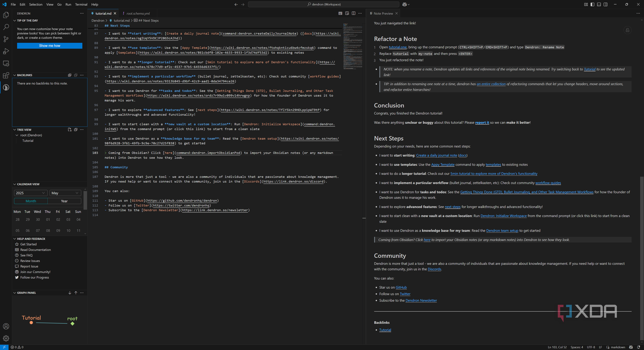Image resolution: width=644 pixels, height=350 pixels.
Task: Click Create New Note icon in Tree View
Action: click(x=70, y=130)
